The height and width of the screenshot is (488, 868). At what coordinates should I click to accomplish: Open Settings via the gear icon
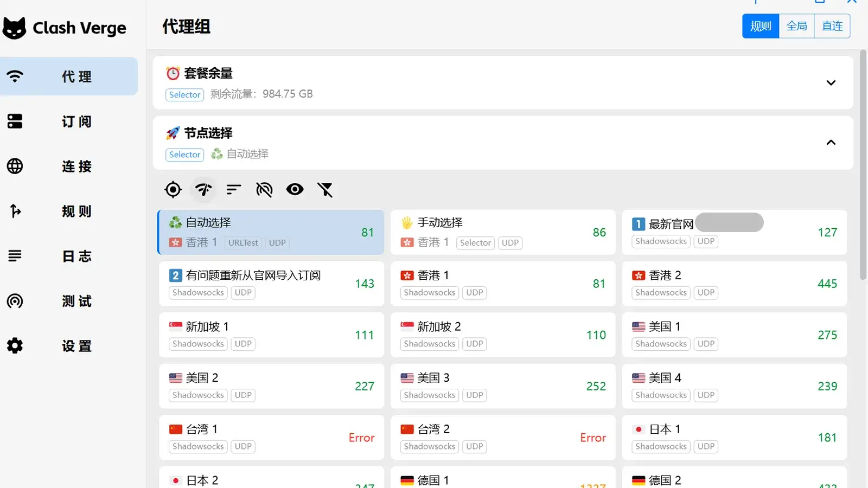[x=15, y=345]
